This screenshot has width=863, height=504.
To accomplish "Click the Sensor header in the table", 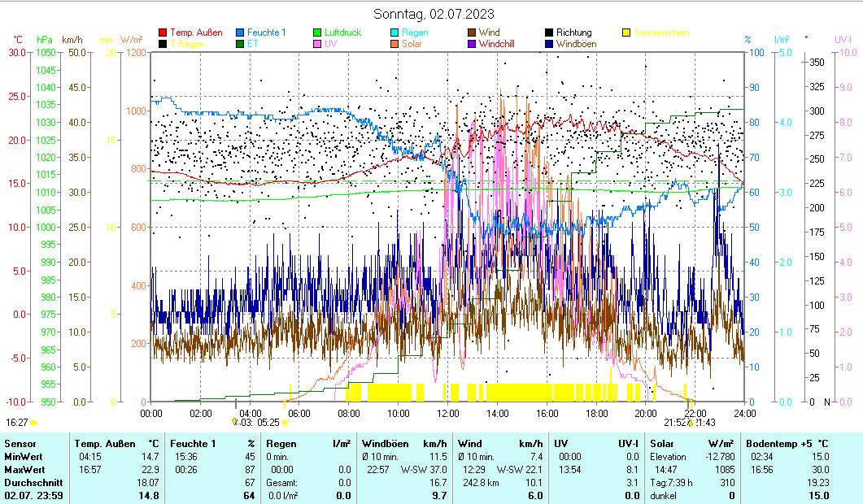I will tap(20, 444).
